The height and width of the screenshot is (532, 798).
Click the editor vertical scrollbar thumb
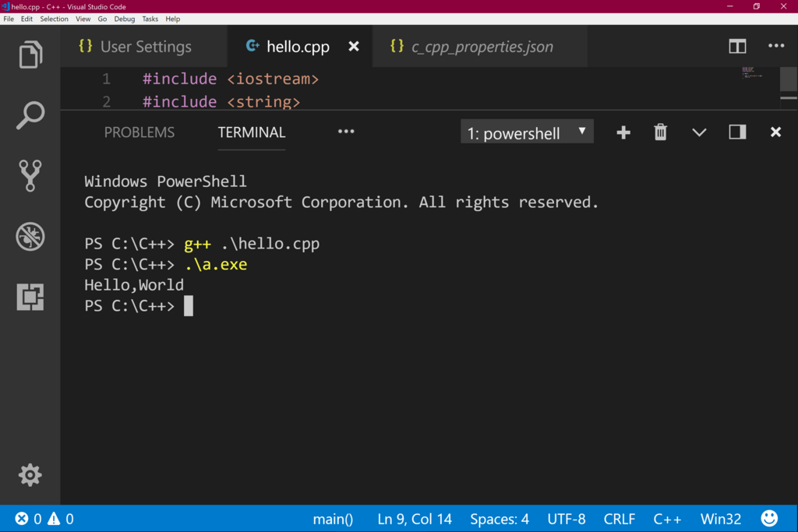(789, 80)
